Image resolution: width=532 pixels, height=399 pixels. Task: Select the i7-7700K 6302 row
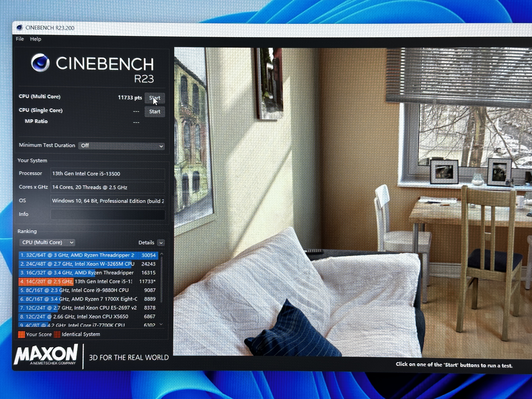(88, 325)
